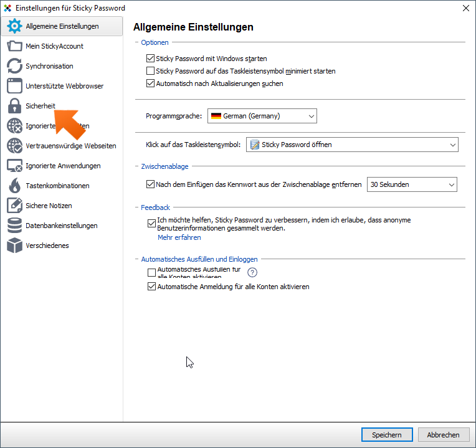The image size is (476, 448).
Task: Open the Sicherheit settings section
Action: point(62,106)
